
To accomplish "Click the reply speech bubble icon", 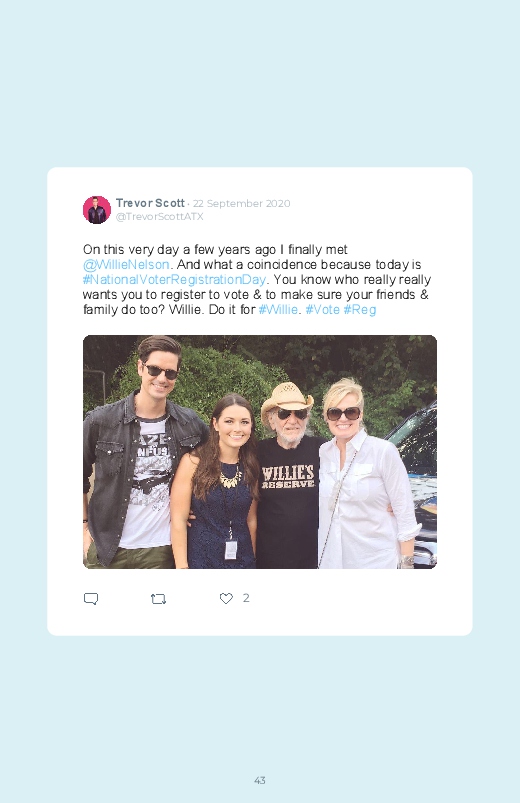I will (91, 599).
